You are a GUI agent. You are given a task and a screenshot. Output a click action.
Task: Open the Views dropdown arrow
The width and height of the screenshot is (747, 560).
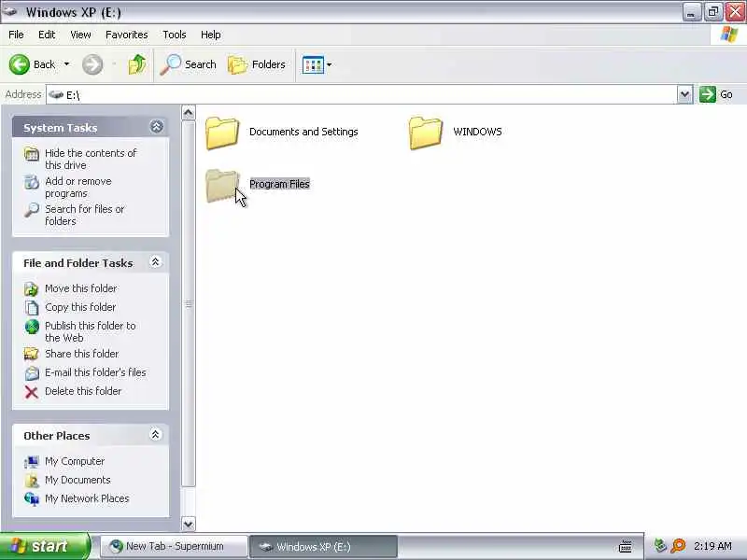click(x=330, y=64)
